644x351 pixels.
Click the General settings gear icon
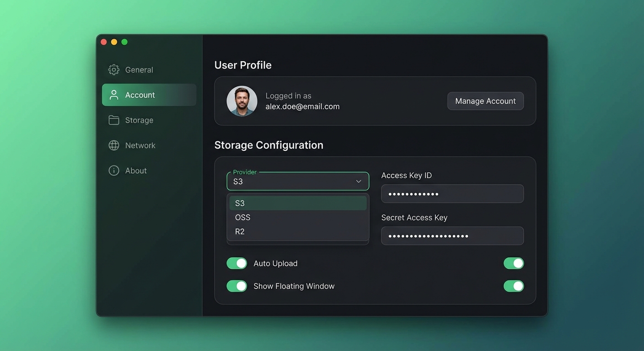113,69
